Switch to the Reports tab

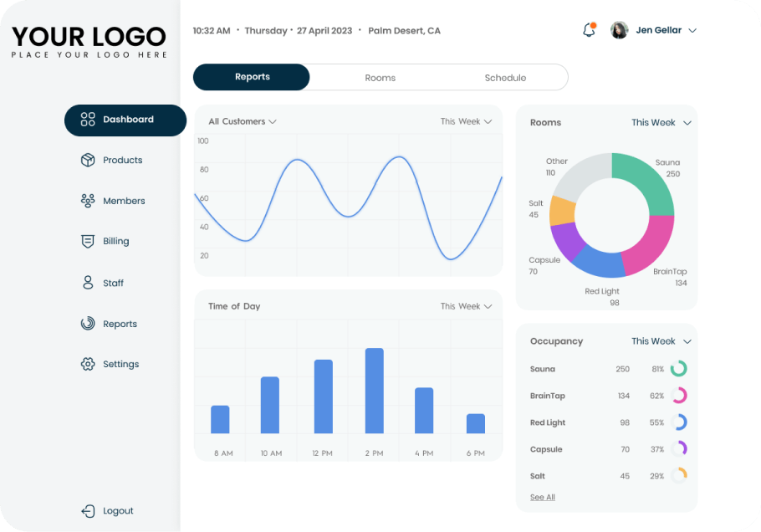point(252,77)
